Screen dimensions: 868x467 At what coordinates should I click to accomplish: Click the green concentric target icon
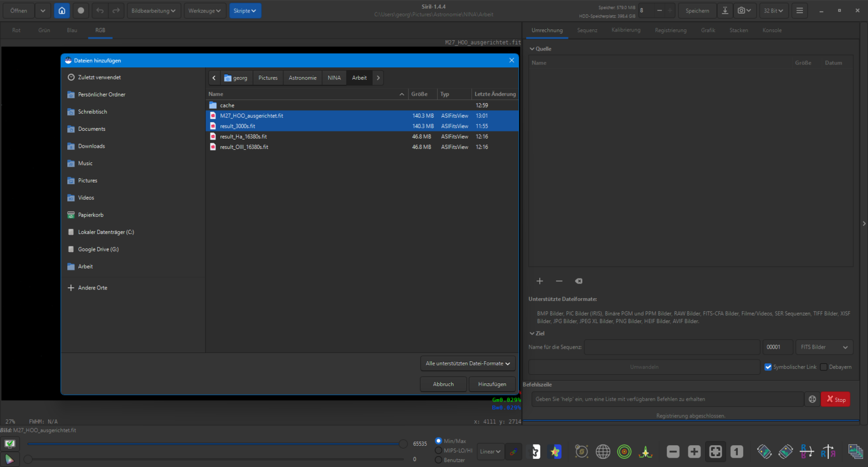coord(624,452)
